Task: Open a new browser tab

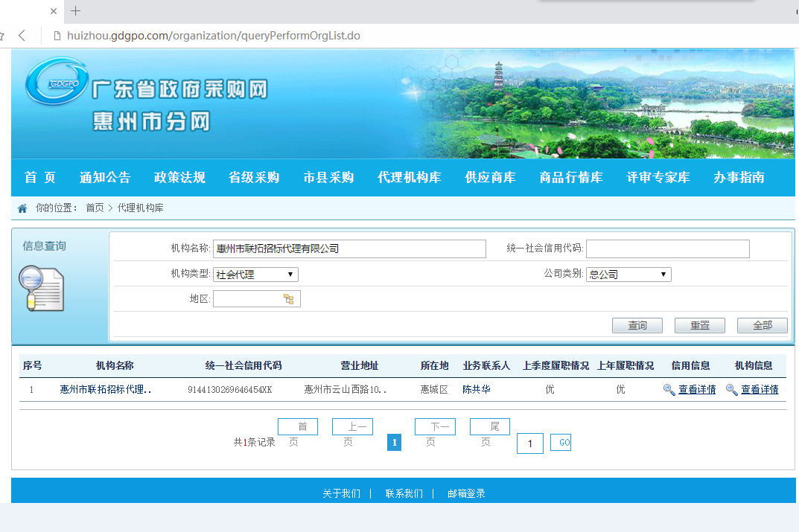Action: [x=75, y=11]
